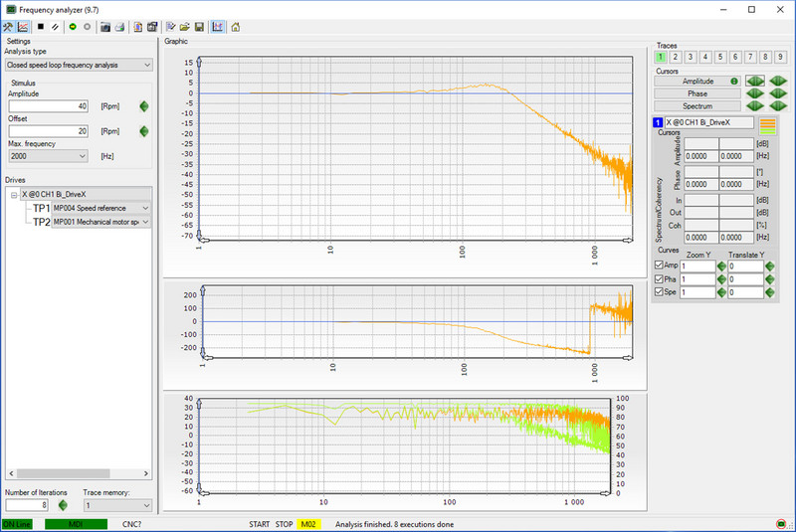
Task: Click the floppy disk save icon
Action: pos(199,27)
